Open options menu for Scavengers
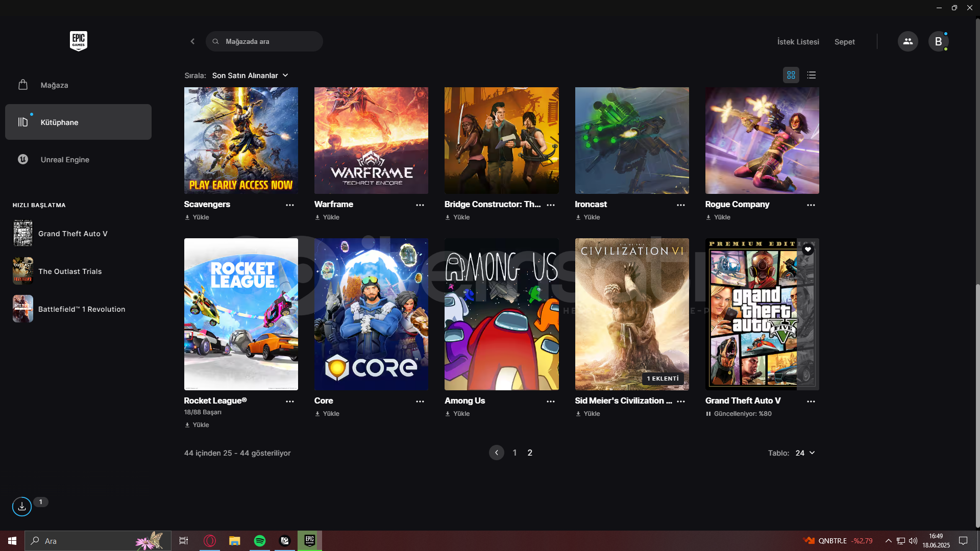The width and height of the screenshot is (980, 551). click(290, 205)
